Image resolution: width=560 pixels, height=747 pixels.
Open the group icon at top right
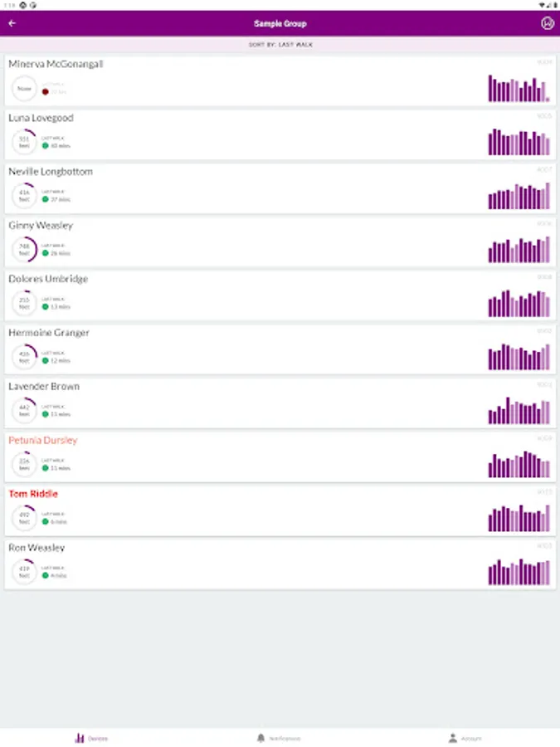(547, 23)
